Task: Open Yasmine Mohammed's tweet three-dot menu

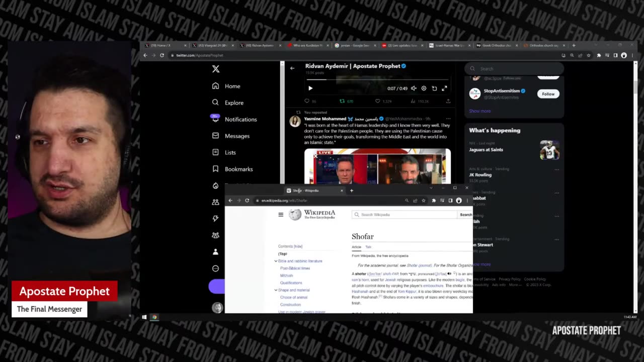Action: click(448, 119)
